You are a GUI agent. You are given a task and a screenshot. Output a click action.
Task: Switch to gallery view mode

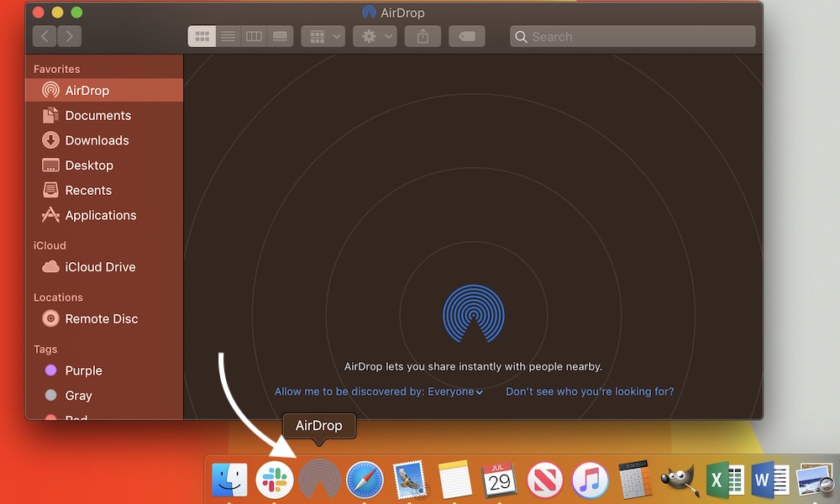tap(279, 36)
